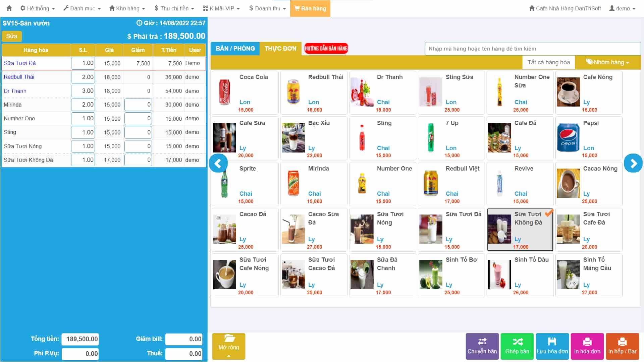Go to previous menu page arrow

coord(218,163)
